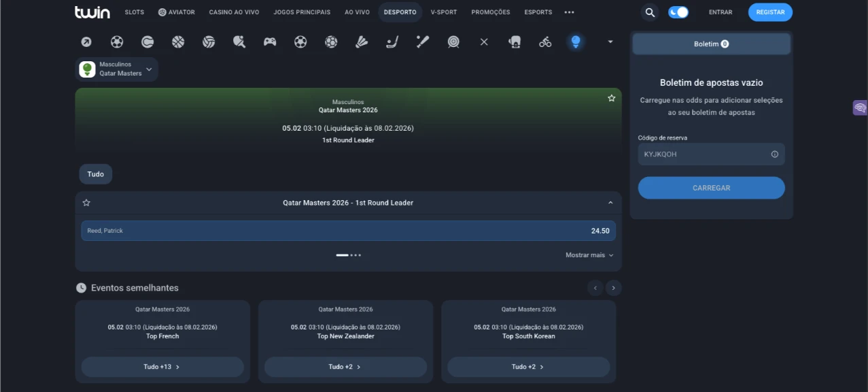
Task: Select the cycling bicycle icon
Action: tap(545, 42)
